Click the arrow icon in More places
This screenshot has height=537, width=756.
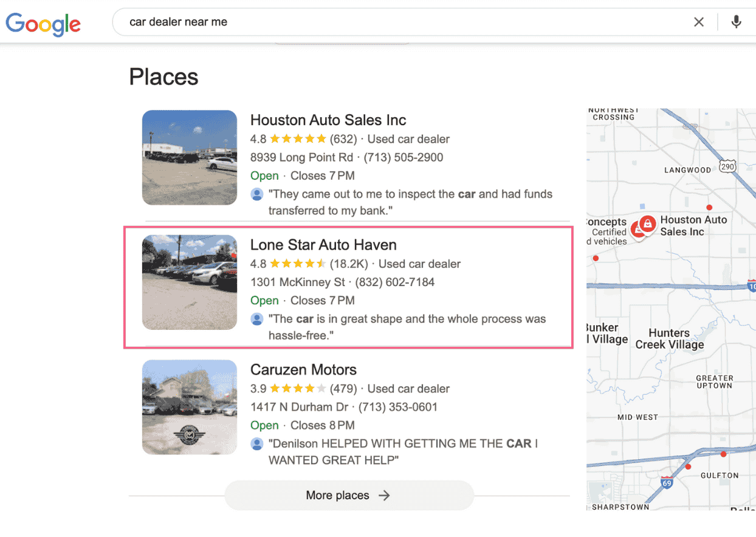[x=384, y=495]
